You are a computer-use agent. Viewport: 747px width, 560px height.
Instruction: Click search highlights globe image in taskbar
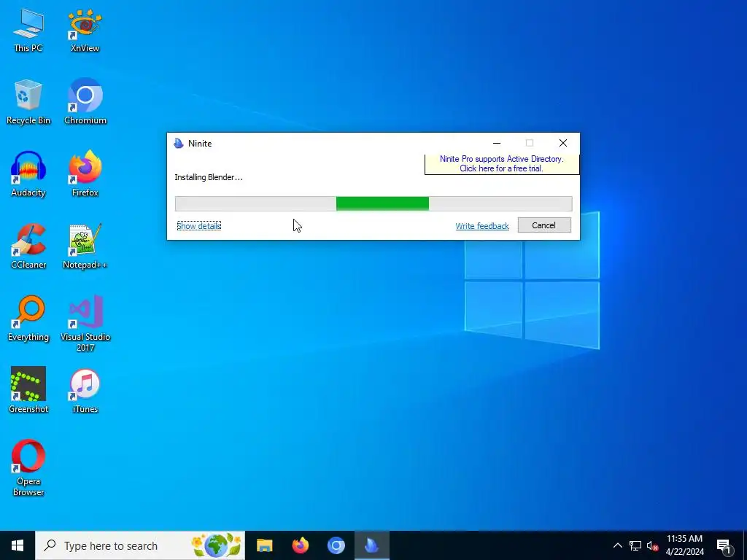pyautogui.click(x=216, y=545)
